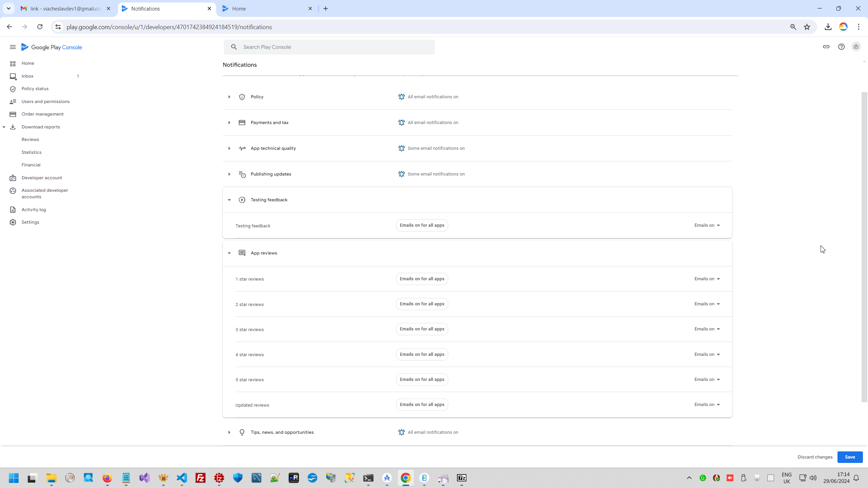The width and height of the screenshot is (868, 488).
Task: Bookmark this page with star icon
Action: point(807,27)
